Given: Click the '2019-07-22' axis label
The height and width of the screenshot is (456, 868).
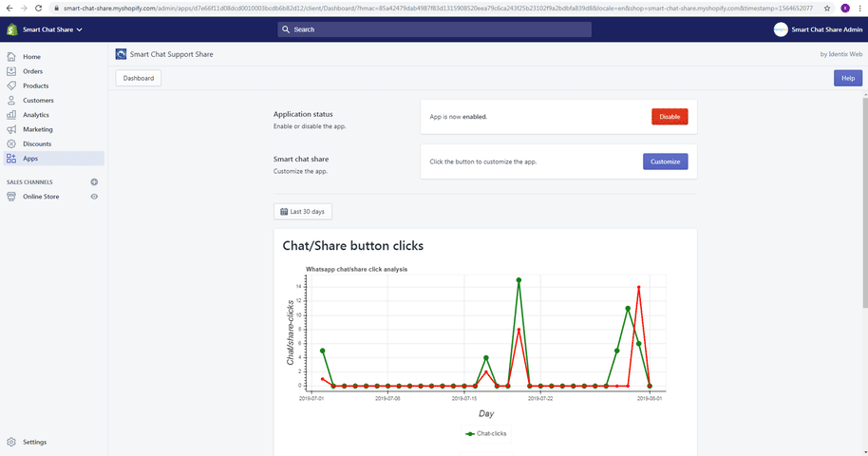Looking at the screenshot, I should (x=540, y=398).
